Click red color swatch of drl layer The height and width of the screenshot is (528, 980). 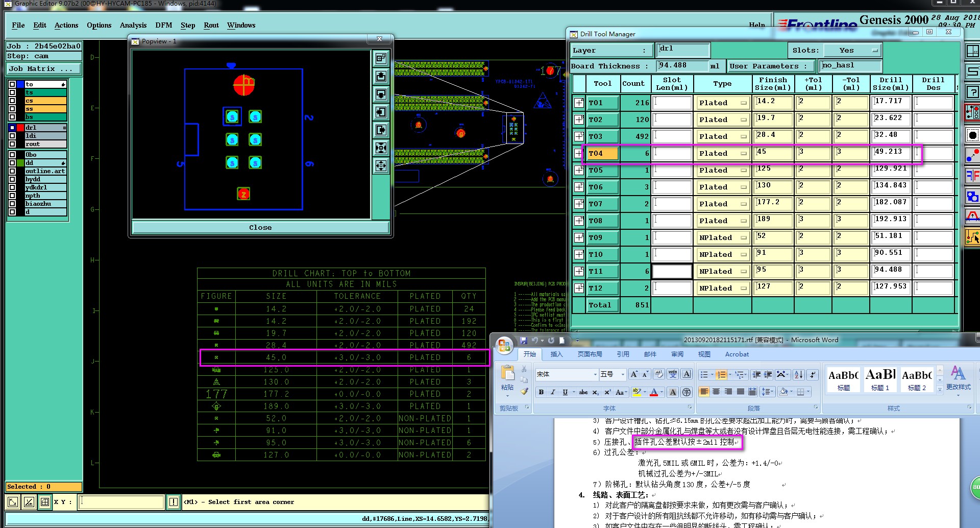click(20, 128)
